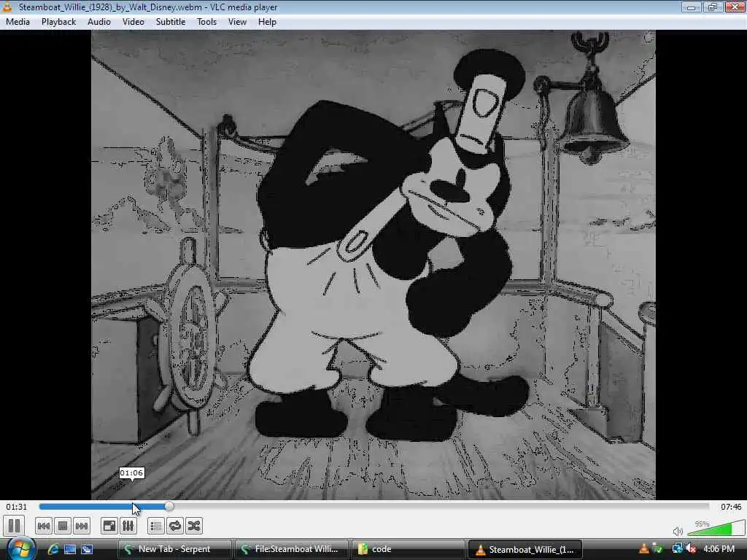Image resolution: width=747 pixels, height=560 pixels.
Task: Skip to next media item
Action: [x=82, y=526]
